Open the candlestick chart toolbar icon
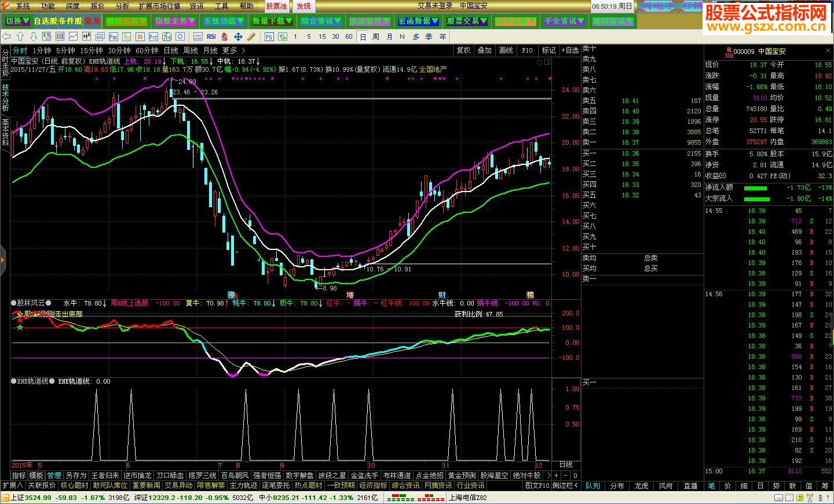 click(x=86, y=36)
